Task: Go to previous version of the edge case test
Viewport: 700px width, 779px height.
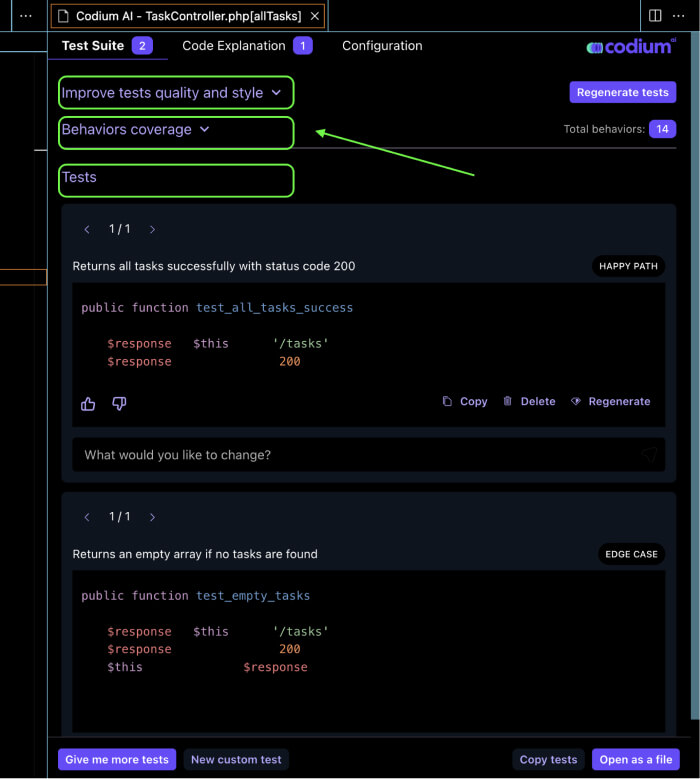Action: coord(87,517)
